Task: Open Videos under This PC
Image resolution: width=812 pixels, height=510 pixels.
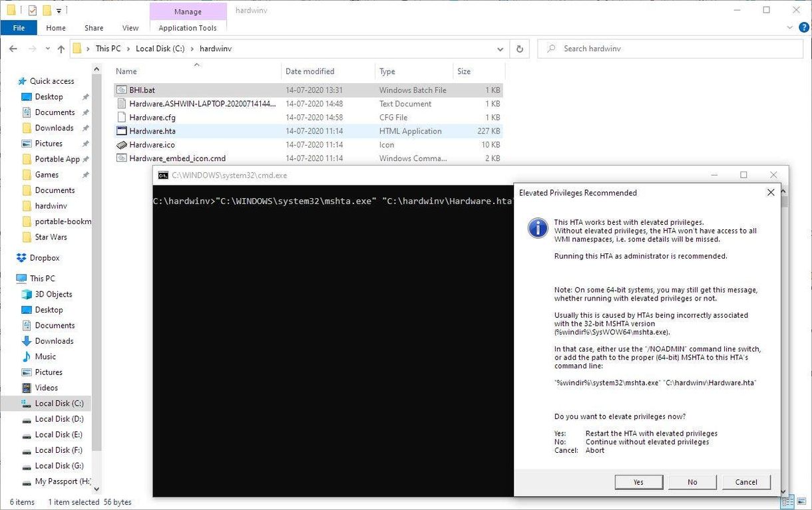Action: click(46, 388)
